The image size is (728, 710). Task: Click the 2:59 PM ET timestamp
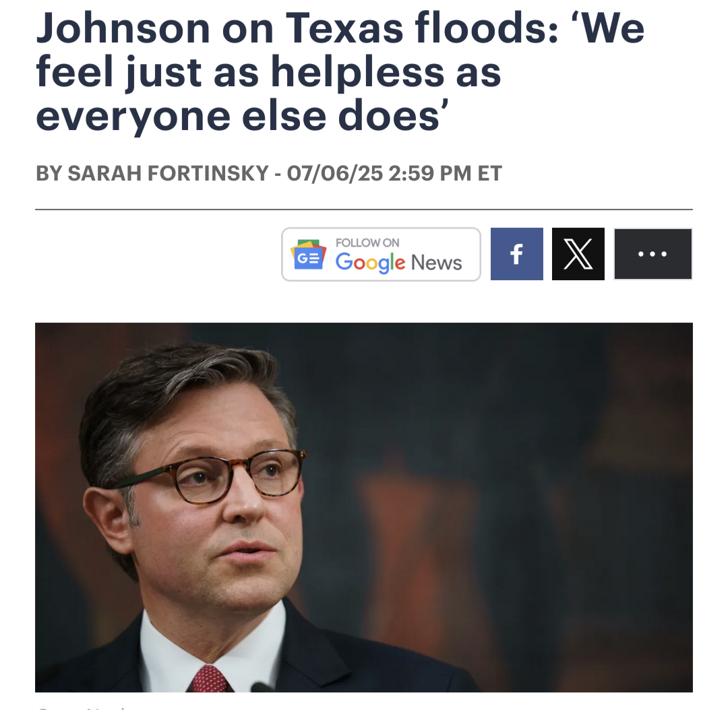[x=446, y=173]
